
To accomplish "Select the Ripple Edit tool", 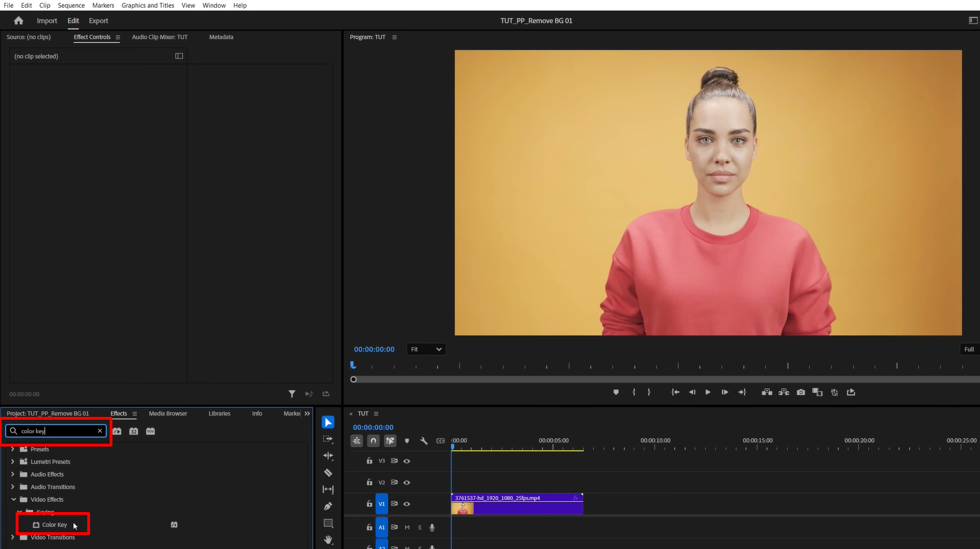I will pos(328,456).
